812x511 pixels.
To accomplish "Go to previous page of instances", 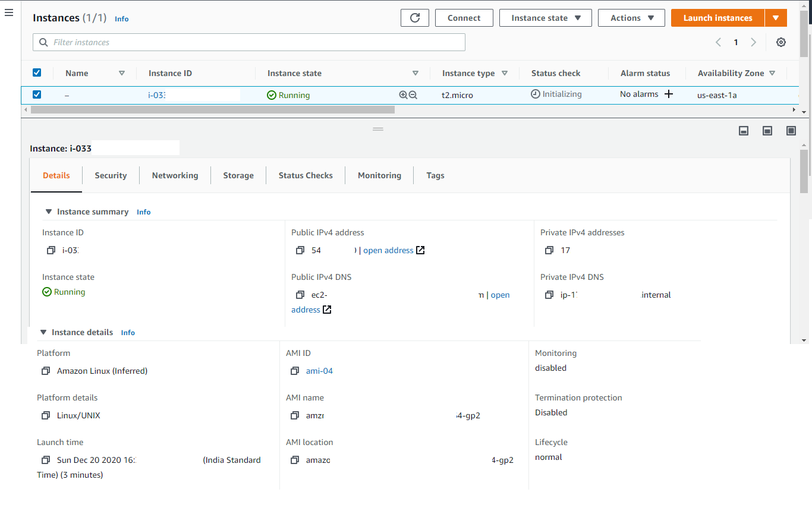I will click(x=718, y=42).
